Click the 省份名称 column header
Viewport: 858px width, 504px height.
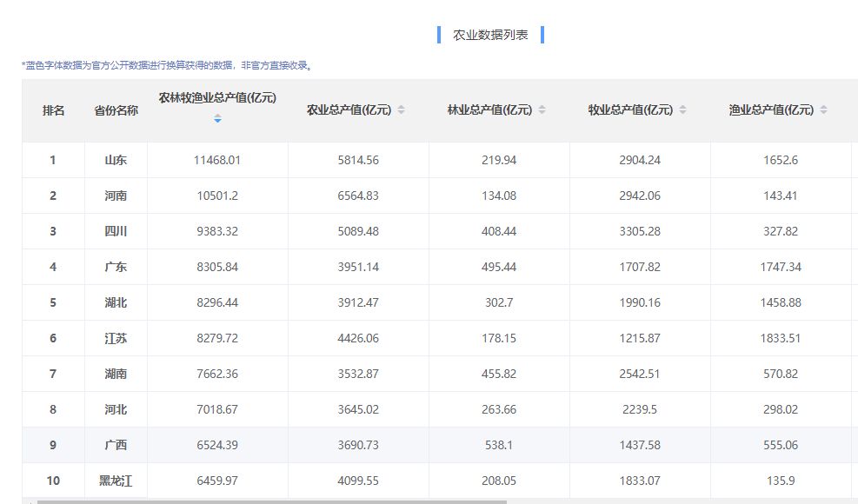click(116, 110)
